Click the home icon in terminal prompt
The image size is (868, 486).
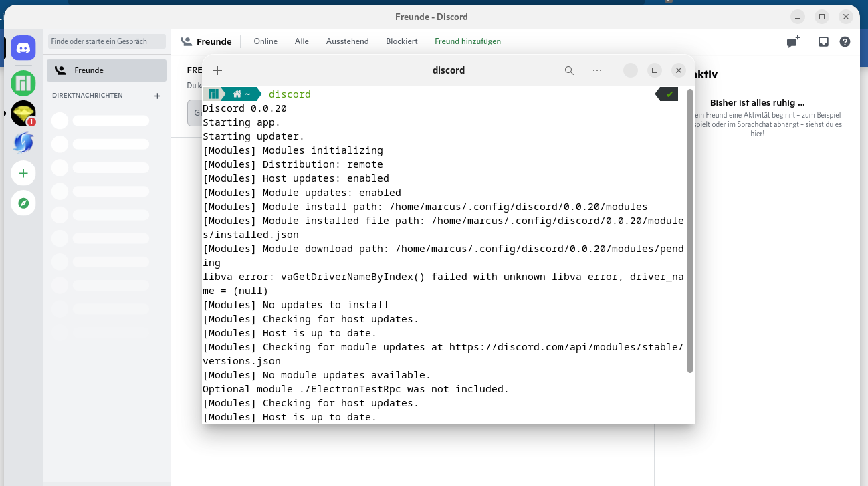coord(237,94)
